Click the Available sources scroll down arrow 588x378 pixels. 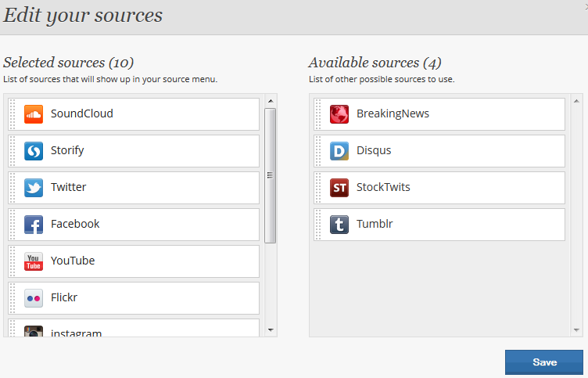click(x=577, y=330)
